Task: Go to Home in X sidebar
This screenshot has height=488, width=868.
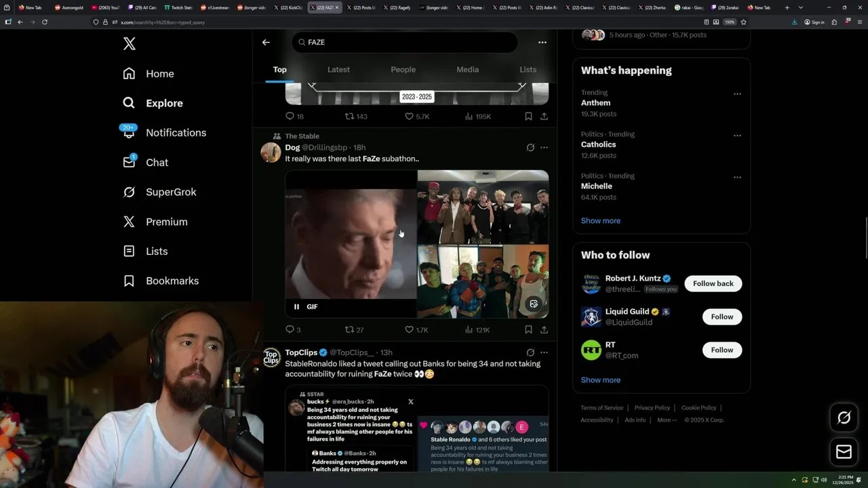Action: point(149,74)
